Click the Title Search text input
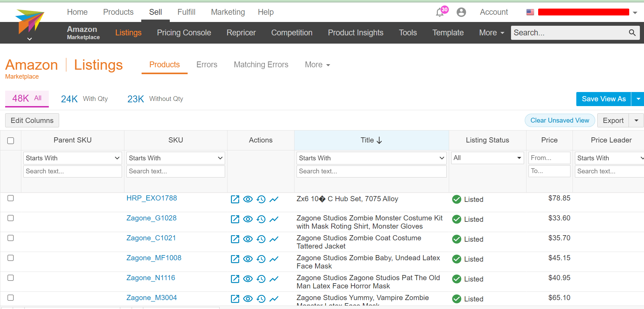 pos(371,171)
